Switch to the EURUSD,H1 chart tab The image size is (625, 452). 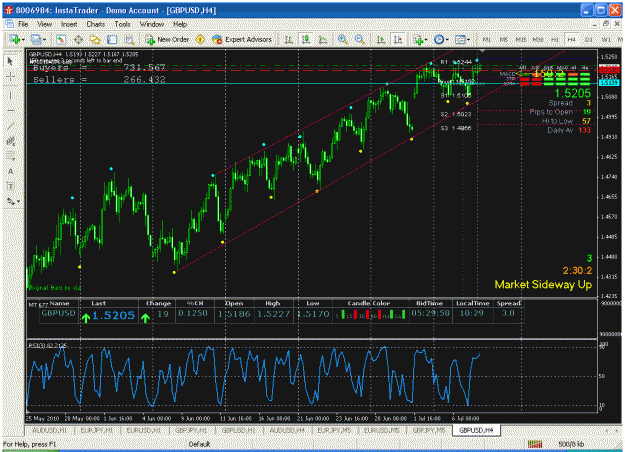pos(144,430)
